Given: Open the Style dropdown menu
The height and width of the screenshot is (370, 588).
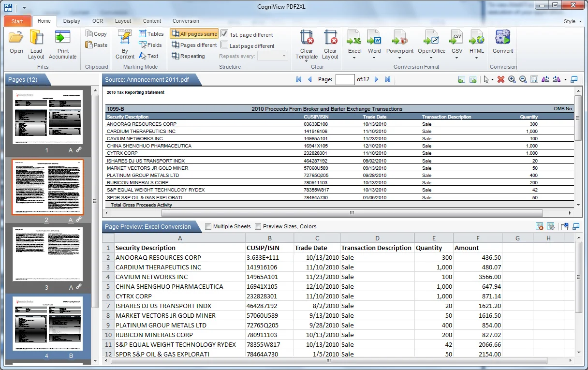Looking at the screenshot, I should 572,21.
